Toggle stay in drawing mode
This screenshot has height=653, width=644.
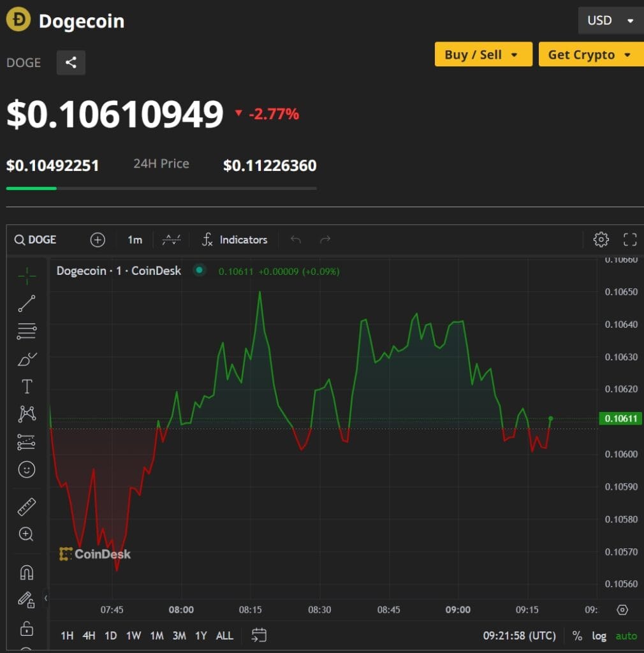point(27,599)
